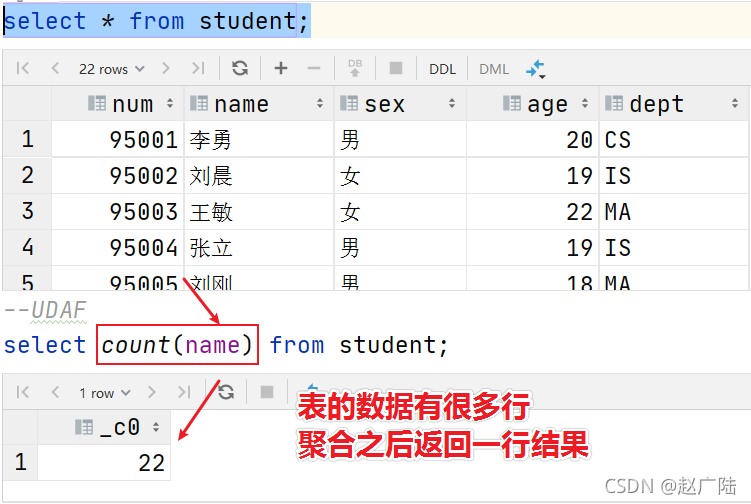Image resolution: width=751 pixels, height=504 pixels.
Task: Open the 1 row page size dropdown
Action: coord(104,393)
